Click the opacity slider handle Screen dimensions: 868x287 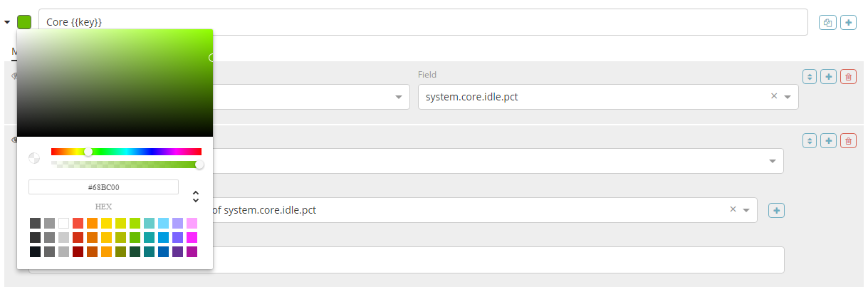click(x=199, y=165)
